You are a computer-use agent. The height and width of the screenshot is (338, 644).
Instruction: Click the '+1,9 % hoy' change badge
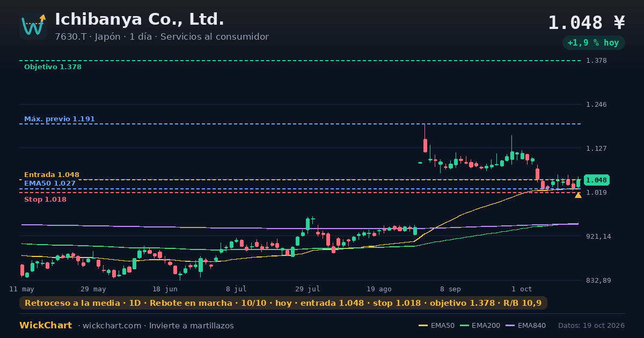(594, 43)
